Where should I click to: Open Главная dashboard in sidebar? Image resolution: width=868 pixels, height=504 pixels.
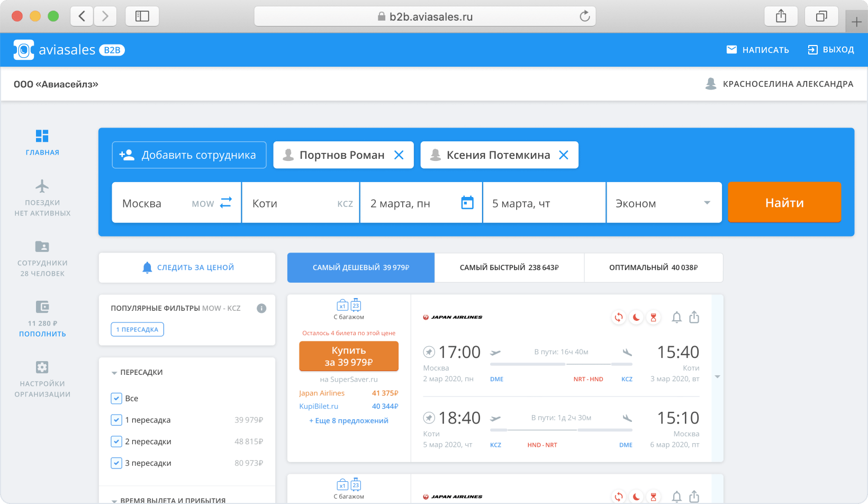pyautogui.click(x=42, y=142)
